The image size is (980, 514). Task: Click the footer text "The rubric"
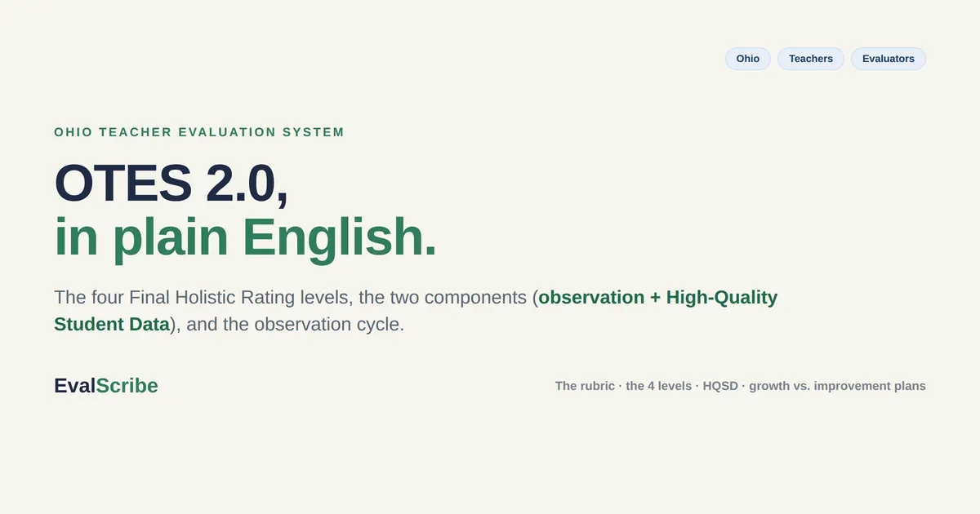pos(585,386)
